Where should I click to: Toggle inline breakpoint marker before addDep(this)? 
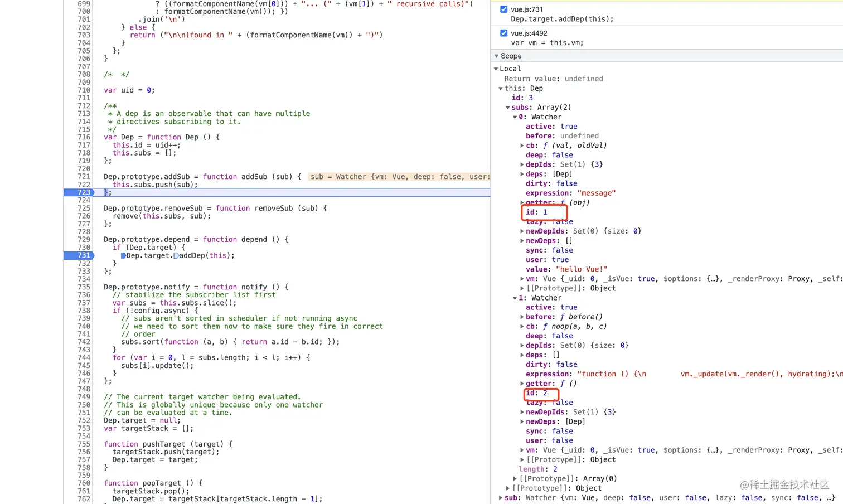(x=176, y=256)
